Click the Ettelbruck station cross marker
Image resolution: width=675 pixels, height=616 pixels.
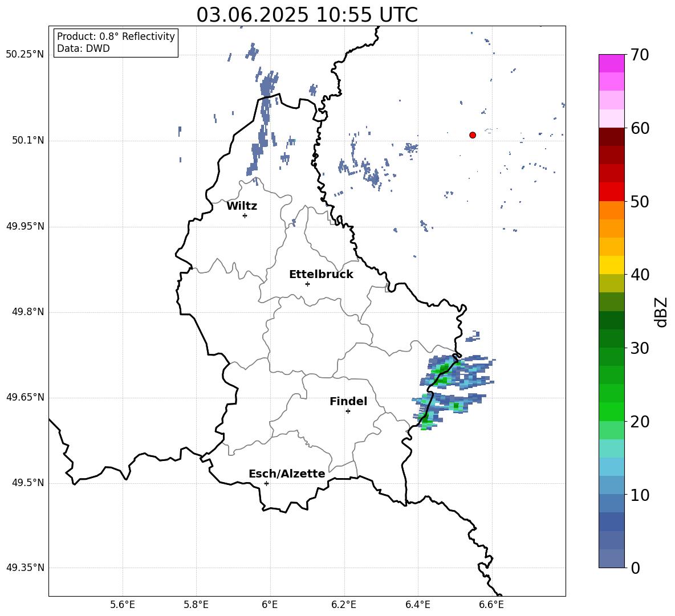click(307, 284)
